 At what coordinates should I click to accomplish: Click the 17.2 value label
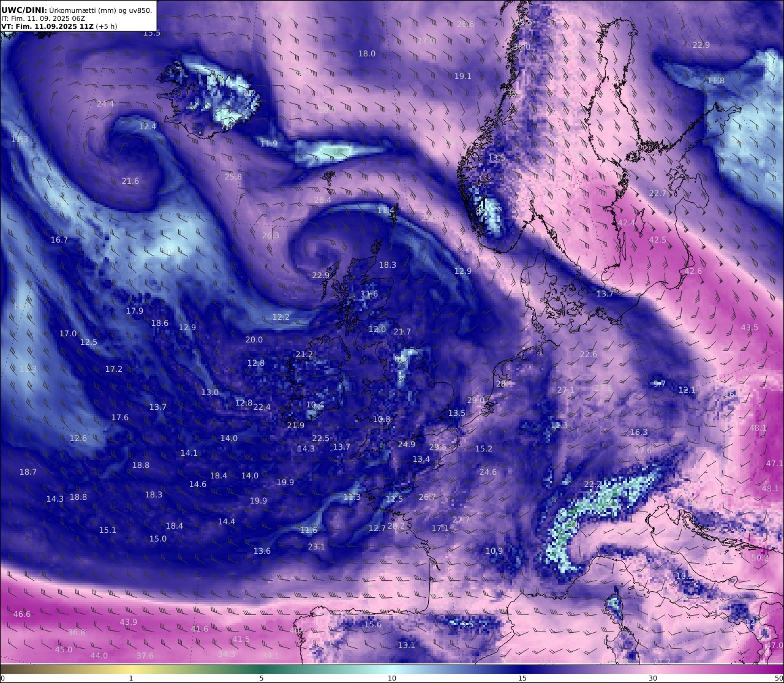pyautogui.click(x=114, y=369)
